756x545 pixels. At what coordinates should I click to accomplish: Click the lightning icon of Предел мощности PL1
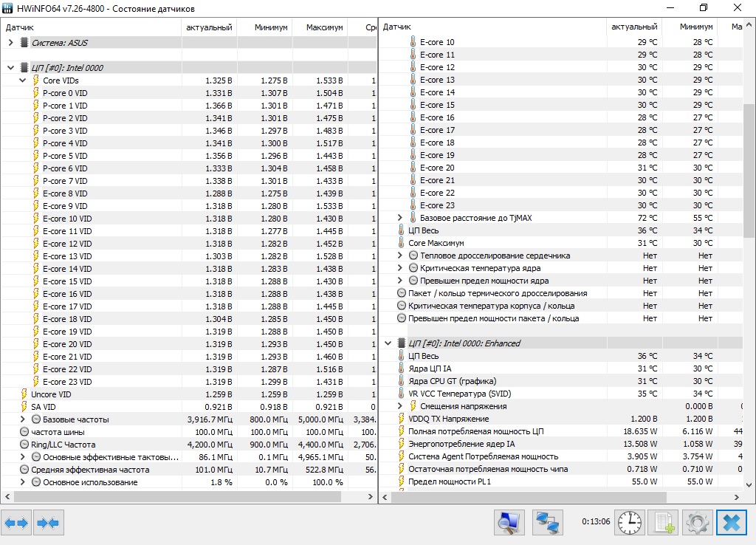(x=401, y=481)
